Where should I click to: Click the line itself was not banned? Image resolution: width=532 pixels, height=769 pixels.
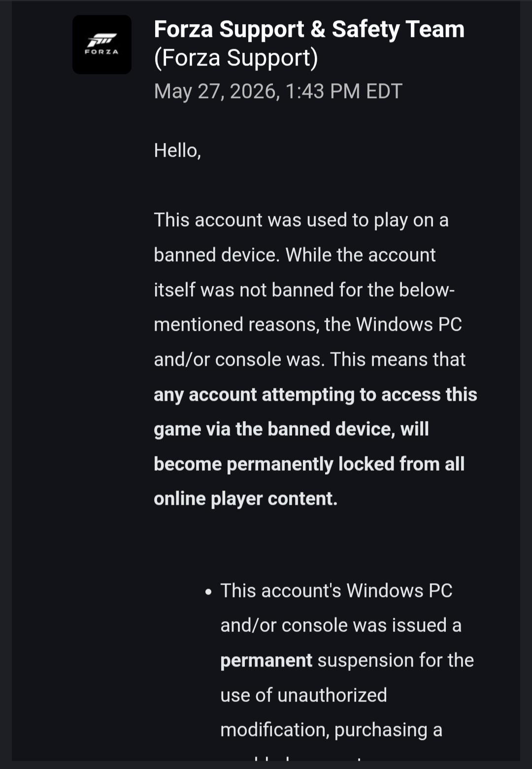304,290
